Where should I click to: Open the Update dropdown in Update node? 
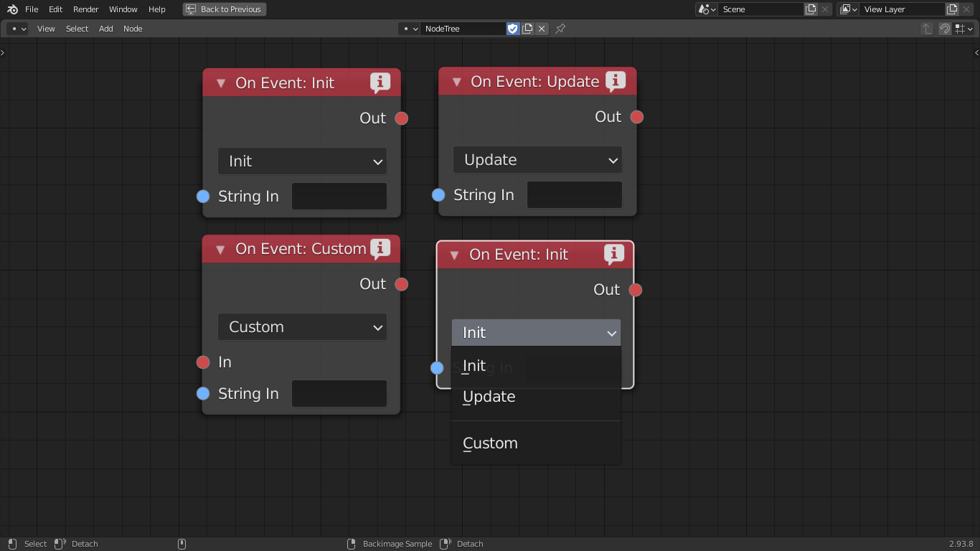[537, 159]
